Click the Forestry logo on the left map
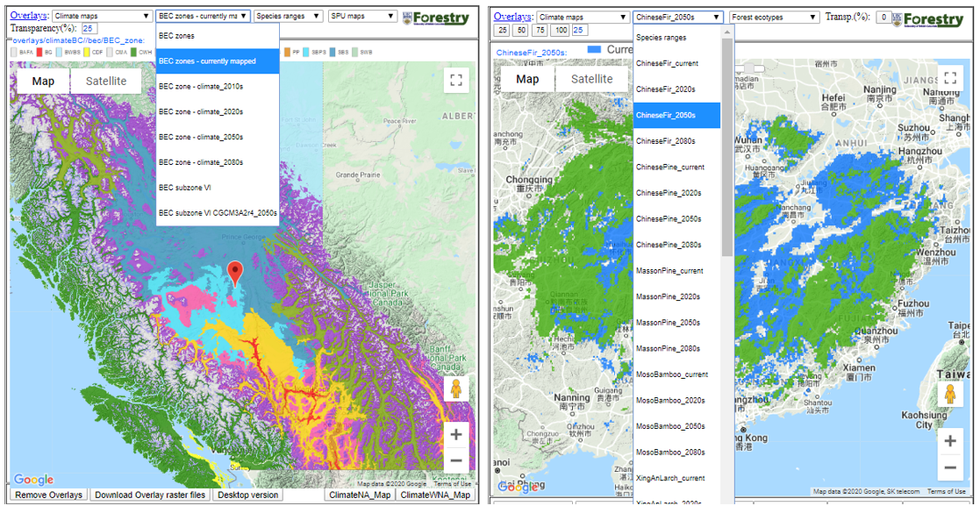 pyautogui.click(x=436, y=17)
